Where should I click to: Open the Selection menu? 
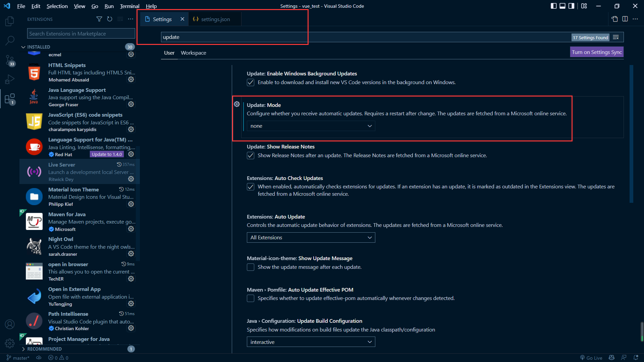point(57,6)
